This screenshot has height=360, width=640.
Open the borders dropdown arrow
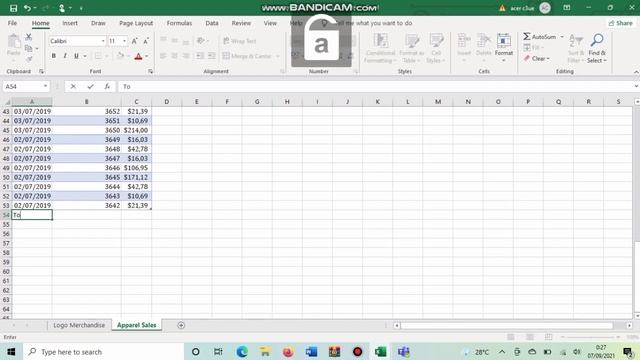(106, 56)
